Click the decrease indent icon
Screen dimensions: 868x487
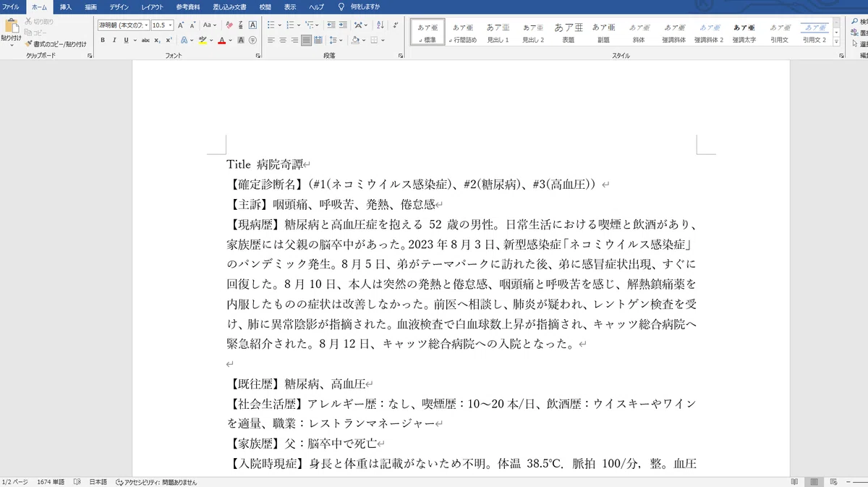point(331,25)
